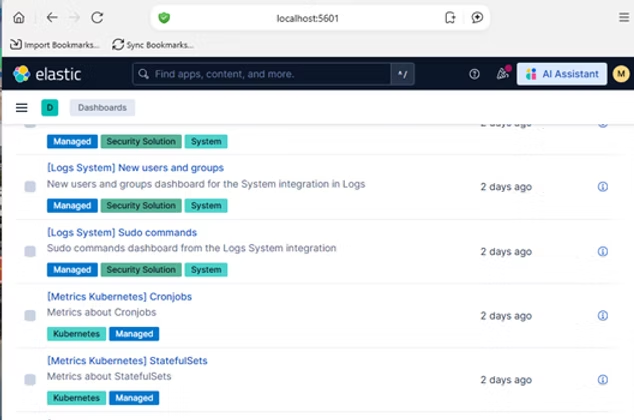
Task: Click Managed tag on Cronjobs row
Action: [134, 334]
